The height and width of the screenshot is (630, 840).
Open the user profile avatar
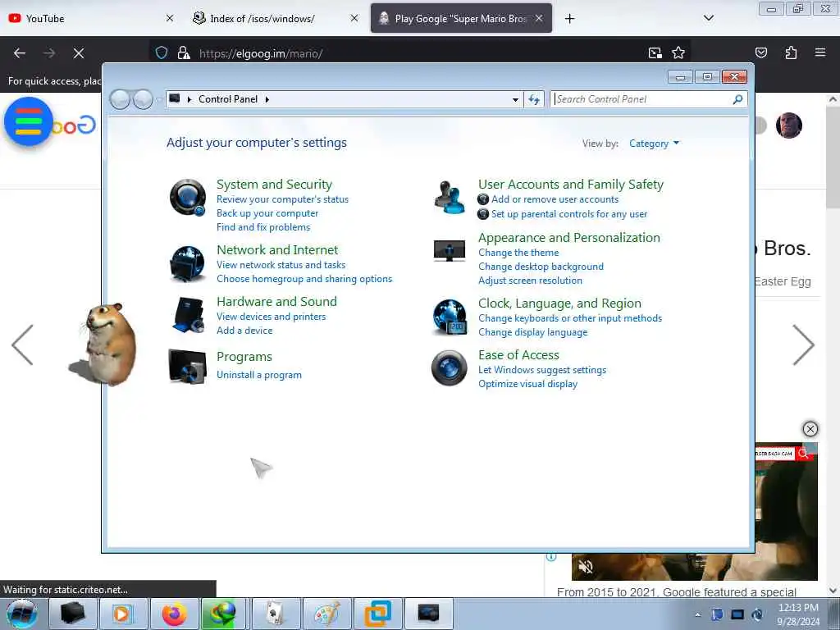[x=788, y=126]
